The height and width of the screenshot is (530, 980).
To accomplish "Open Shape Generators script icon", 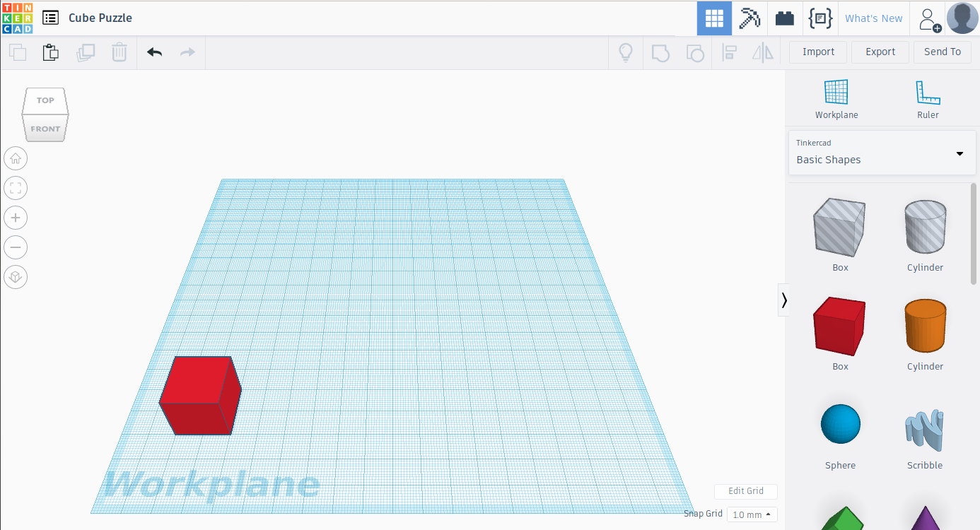I will pyautogui.click(x=820, y=18).
